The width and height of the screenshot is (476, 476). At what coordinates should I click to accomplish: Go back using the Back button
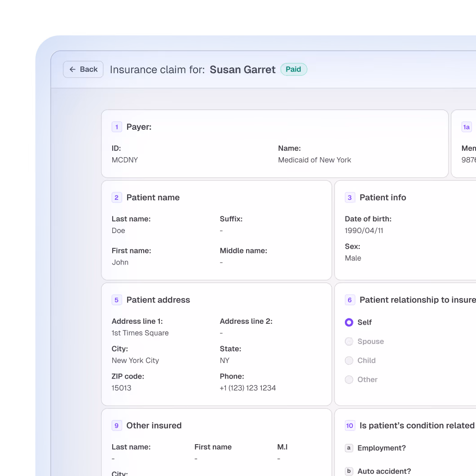[x=83, y=70]
